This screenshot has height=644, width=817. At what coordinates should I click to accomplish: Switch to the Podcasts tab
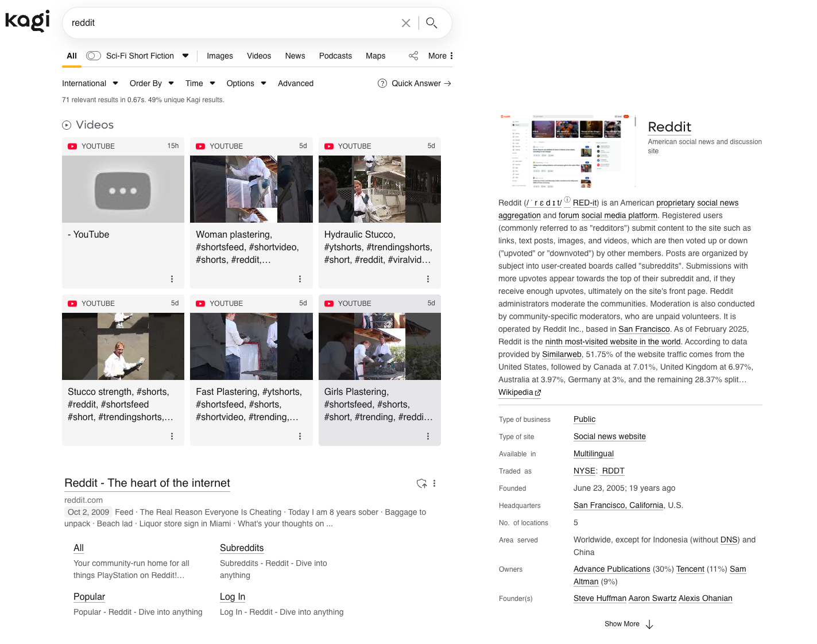coord(335,56)
